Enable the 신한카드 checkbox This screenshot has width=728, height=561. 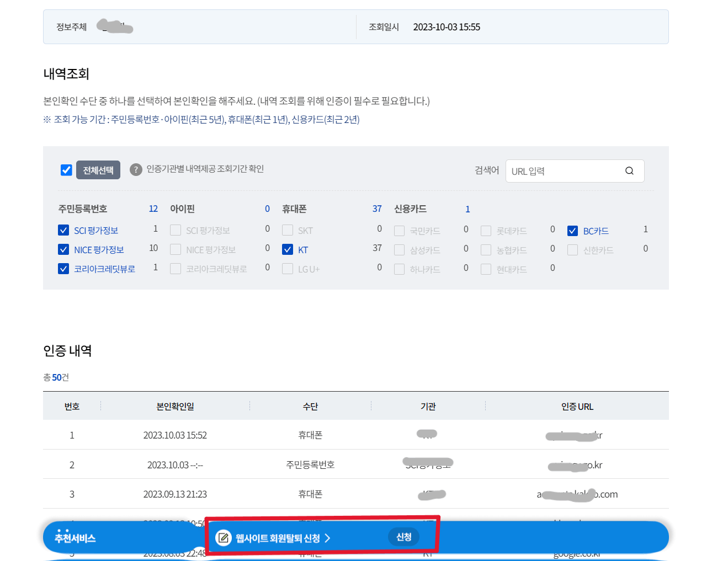(x=572, y=250)
